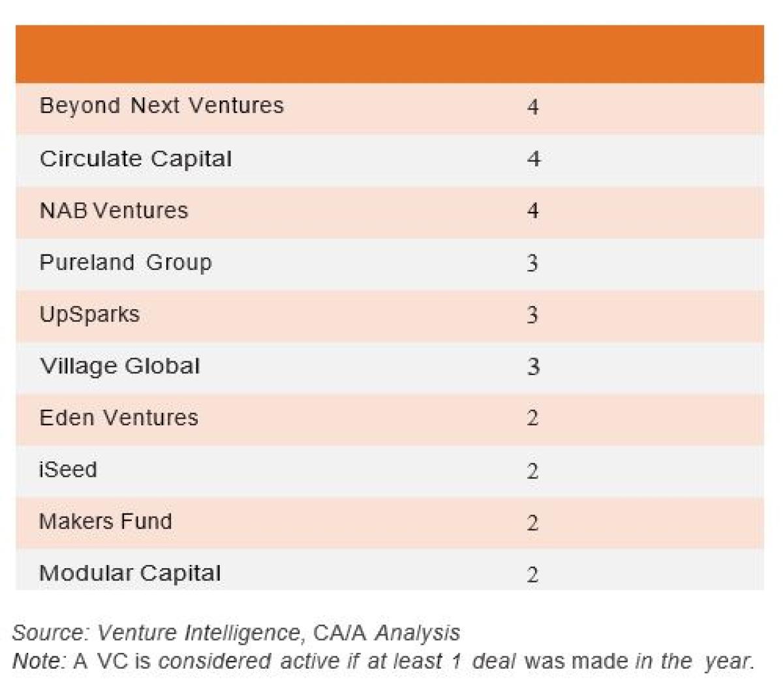The width and height of the screenshot is (783, 700).
Task: Click the Beyond Next Ventures name
Action: point(161,106)
